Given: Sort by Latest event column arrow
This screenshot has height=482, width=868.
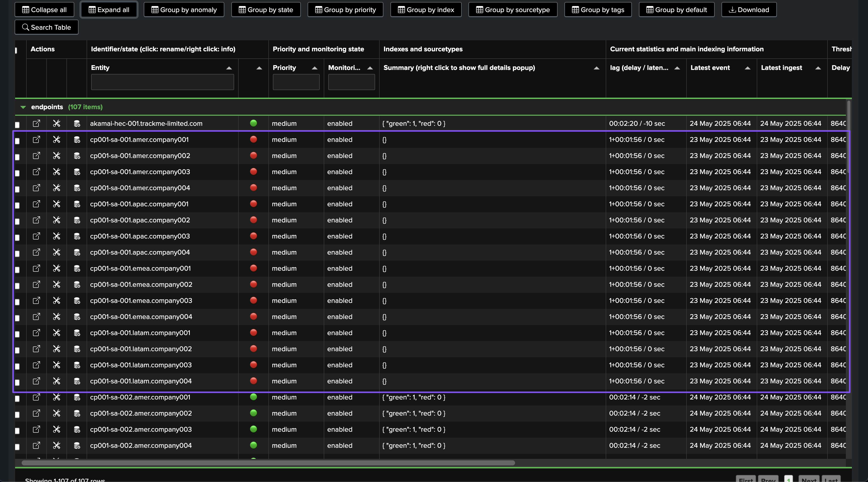Looking at the screenshot, I should (x=747, y=68).
